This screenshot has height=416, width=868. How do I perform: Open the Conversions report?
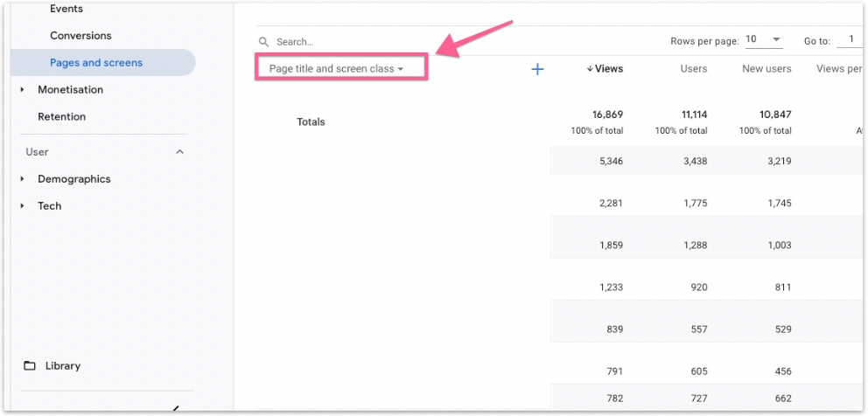point(80,36)
